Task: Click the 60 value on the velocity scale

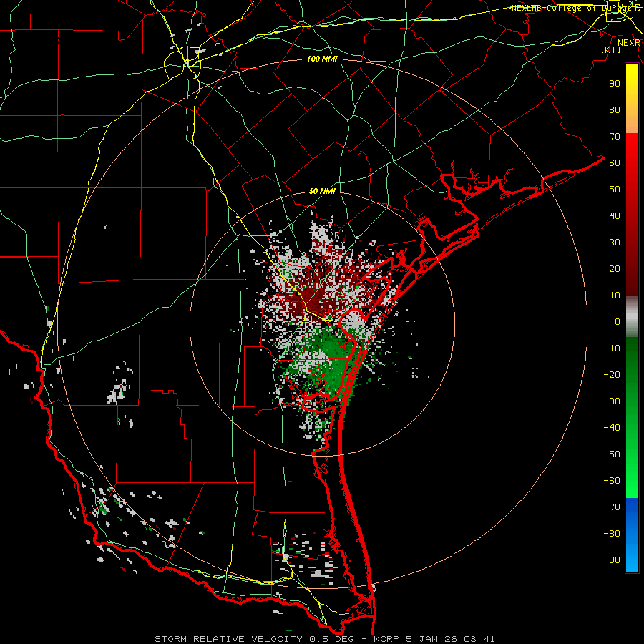Action: click(x=615, y=162)
